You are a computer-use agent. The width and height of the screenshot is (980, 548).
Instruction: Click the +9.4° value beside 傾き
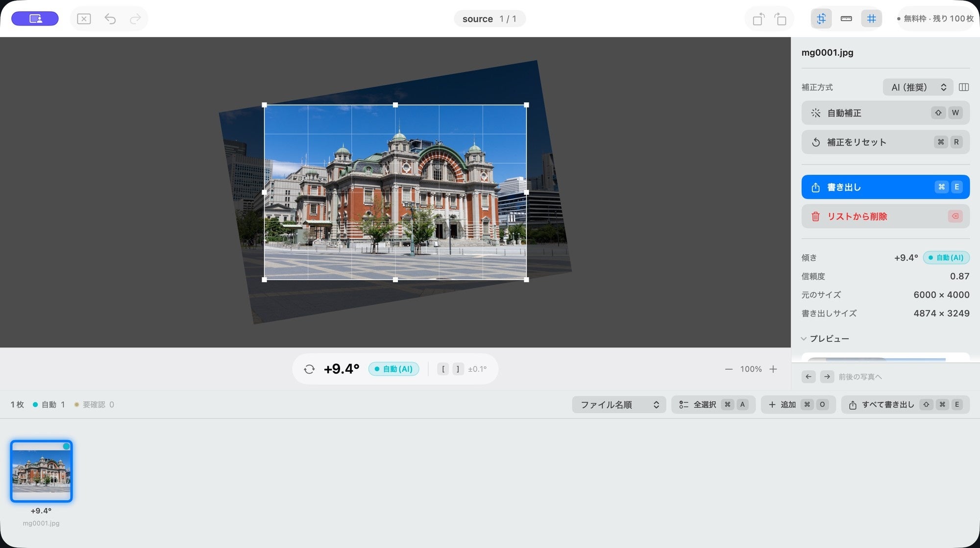coord(906,258)
